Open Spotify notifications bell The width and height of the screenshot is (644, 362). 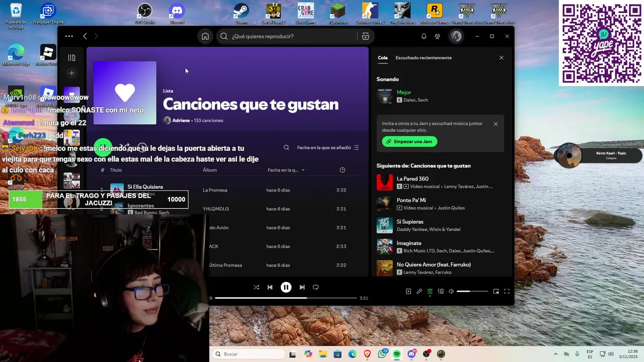pyautogui.click(x=424, y=36)
